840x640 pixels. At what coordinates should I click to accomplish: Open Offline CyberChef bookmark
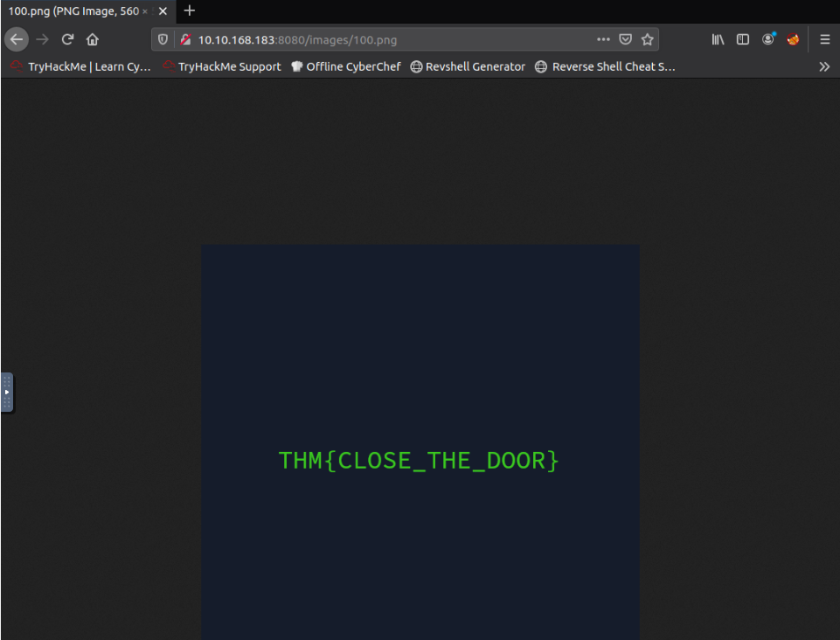tap(346, 67)
